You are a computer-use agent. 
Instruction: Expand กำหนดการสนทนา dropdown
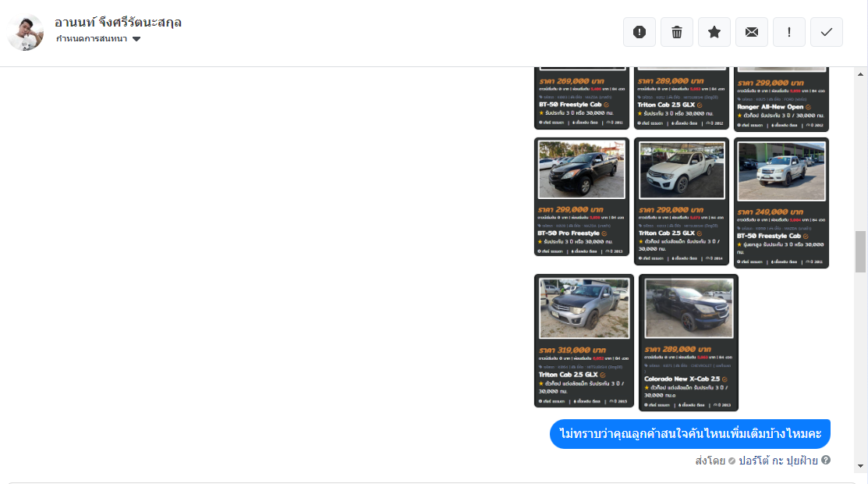click(x=98, y=39)
